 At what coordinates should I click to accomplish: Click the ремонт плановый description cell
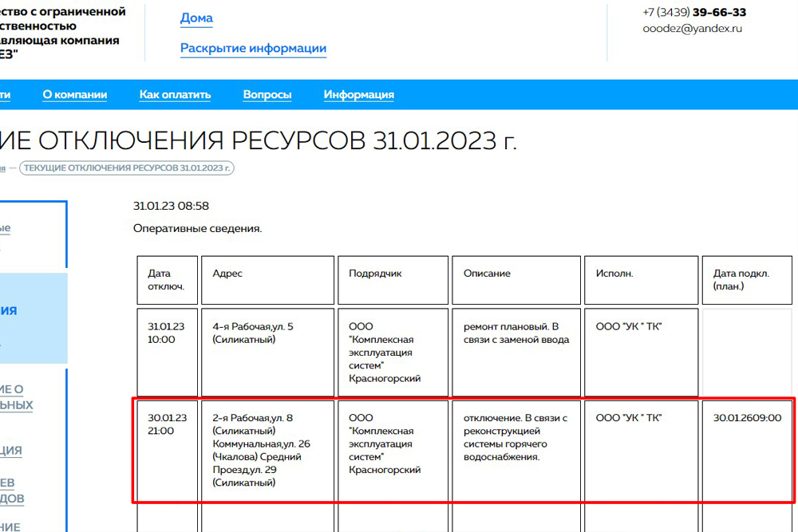point(516,352)
